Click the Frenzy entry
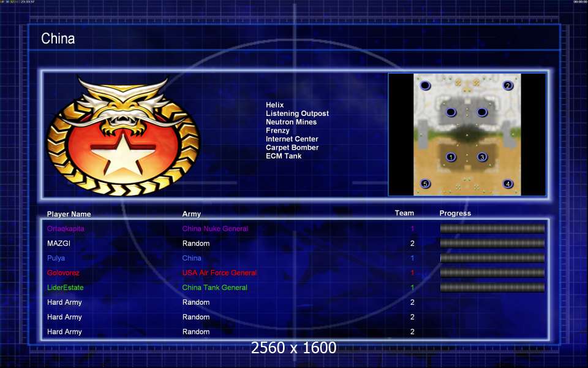This screenshot has height=368, width=588. [277, 130]
